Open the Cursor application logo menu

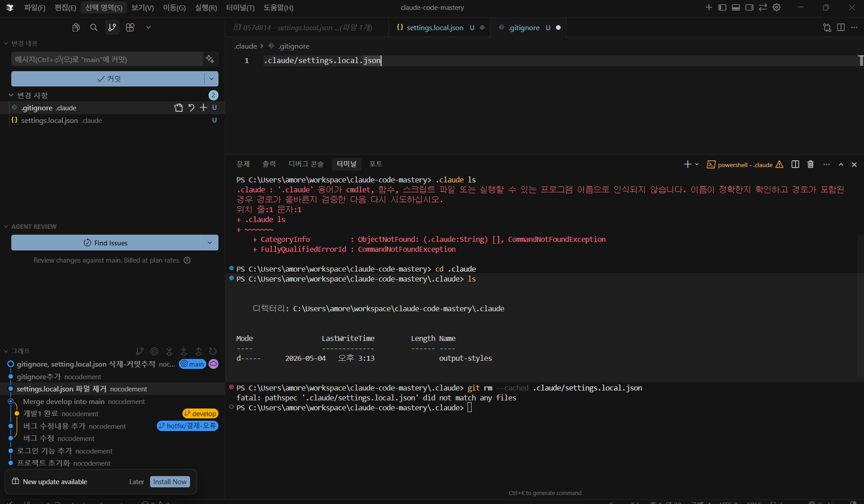pyautogui.click(x=10, y=8)
